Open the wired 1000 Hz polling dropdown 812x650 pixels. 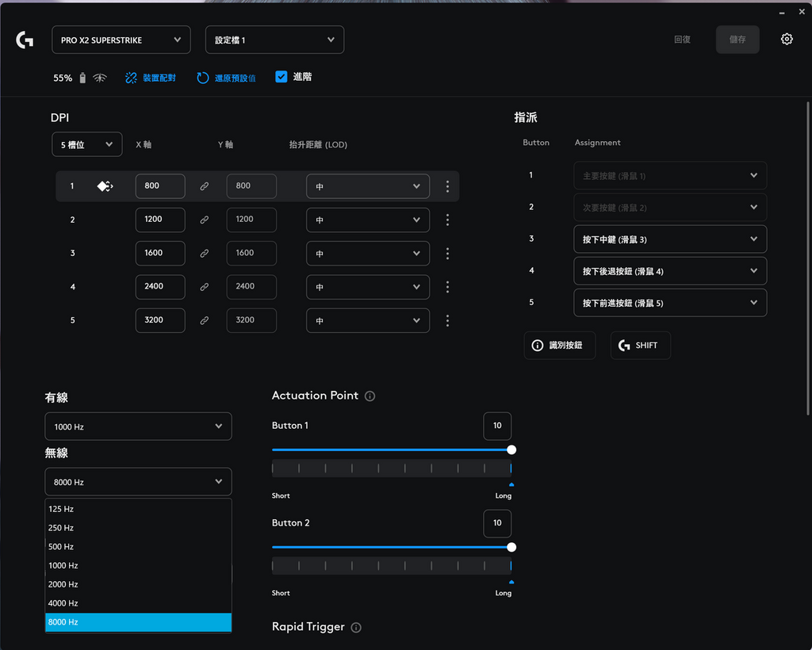pos(138,426)
